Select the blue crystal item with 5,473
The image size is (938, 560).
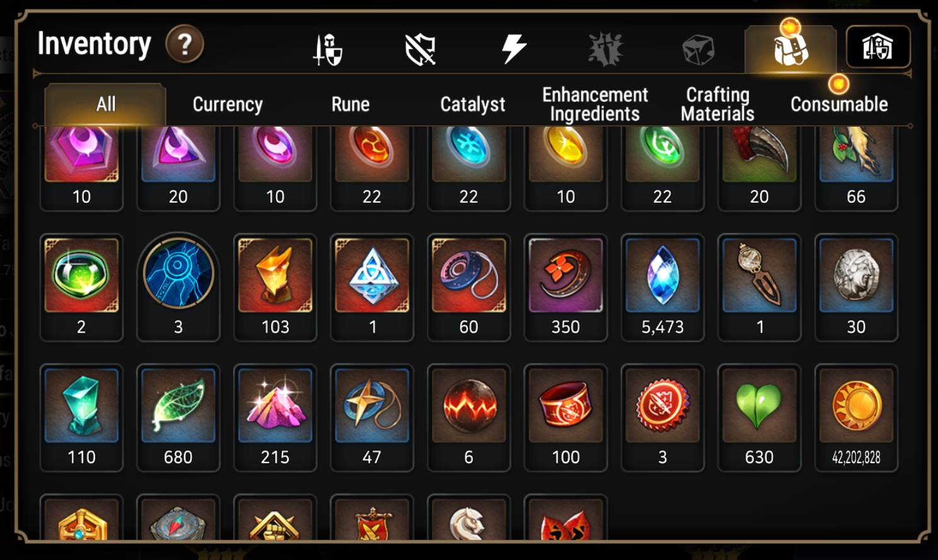[663, 287]
